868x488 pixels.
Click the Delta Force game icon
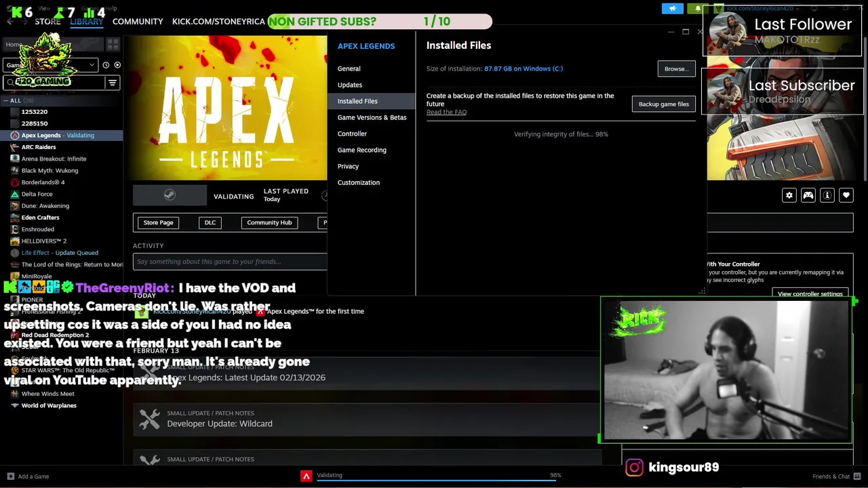pyautogui.click(x=15, y=194)
